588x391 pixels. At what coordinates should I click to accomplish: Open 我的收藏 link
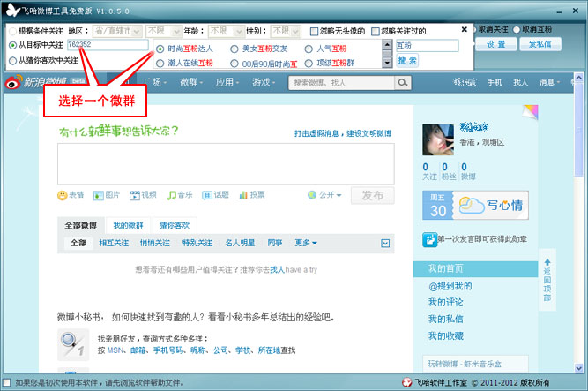pyautogui.click(x=445, y=335)
